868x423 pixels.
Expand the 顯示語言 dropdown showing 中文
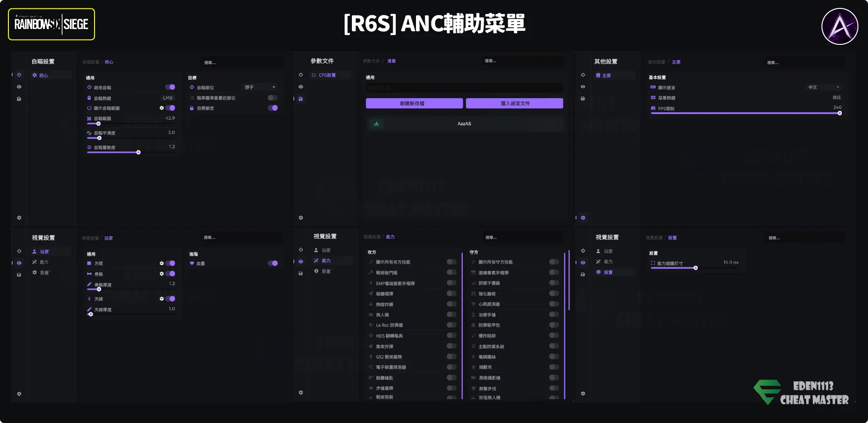click(824, 87)
